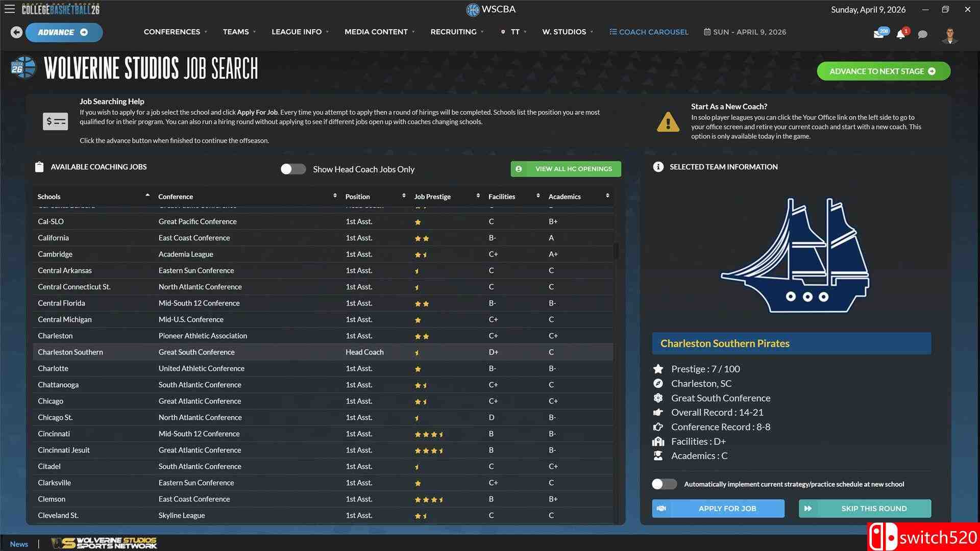Expand the Conferences dropdown menu

[175, 32]
